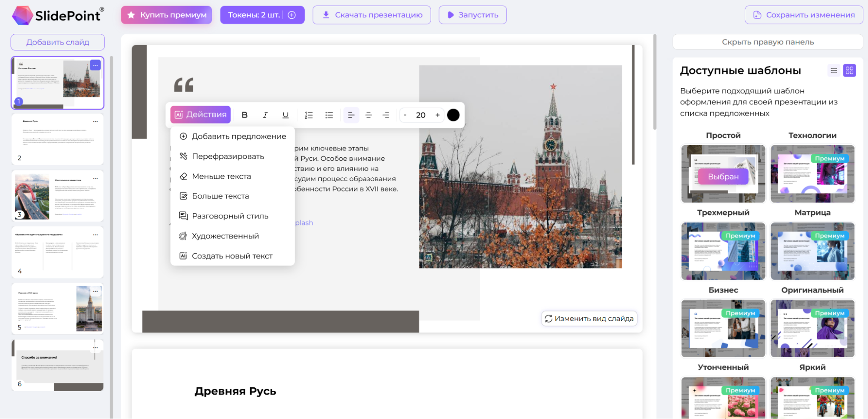
Task: Toggle left text alignment
Action: [351, 115]
